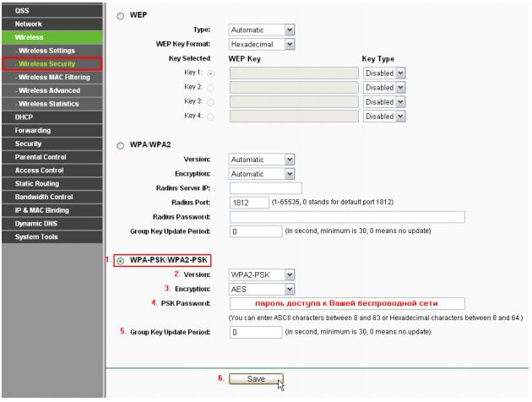The image size is (532, 402).
Task: Open the Wireless Statistics page
Action: tap(51, 104)
